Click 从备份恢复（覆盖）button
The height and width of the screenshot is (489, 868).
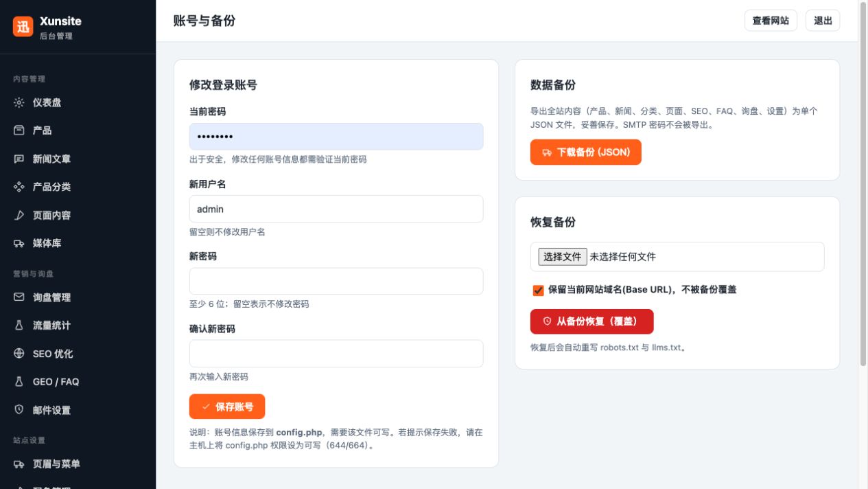click(591, 321)
